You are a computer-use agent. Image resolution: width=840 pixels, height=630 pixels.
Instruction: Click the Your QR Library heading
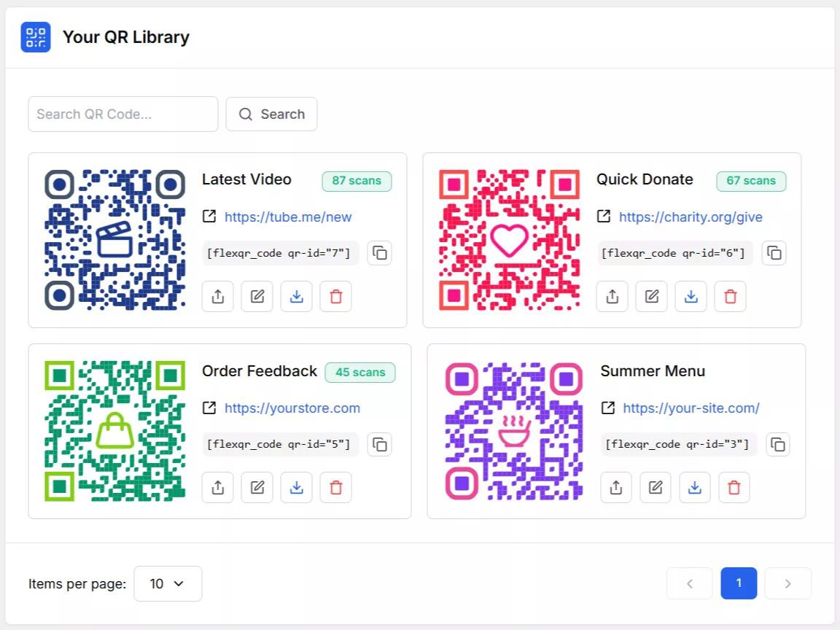[126, 37]
